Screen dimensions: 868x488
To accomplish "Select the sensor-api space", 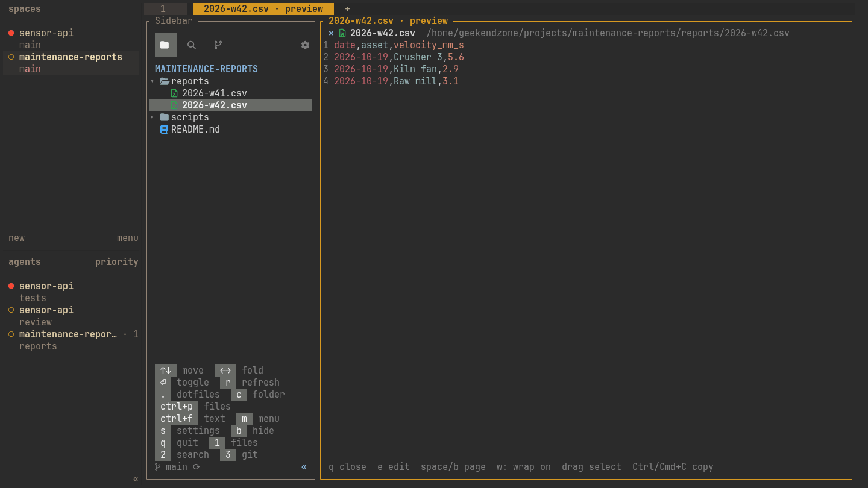I will point(71,39).
